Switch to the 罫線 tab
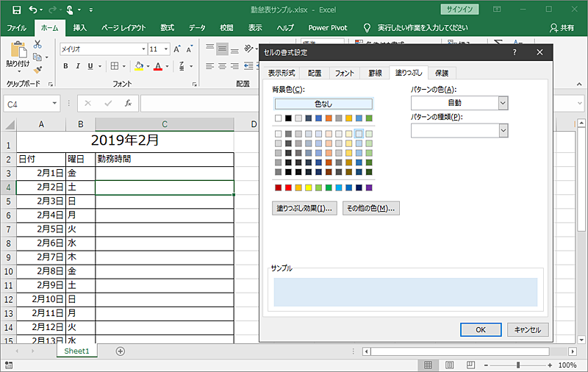588x372 pixels. pyautogui.click(x=375, y=73)
